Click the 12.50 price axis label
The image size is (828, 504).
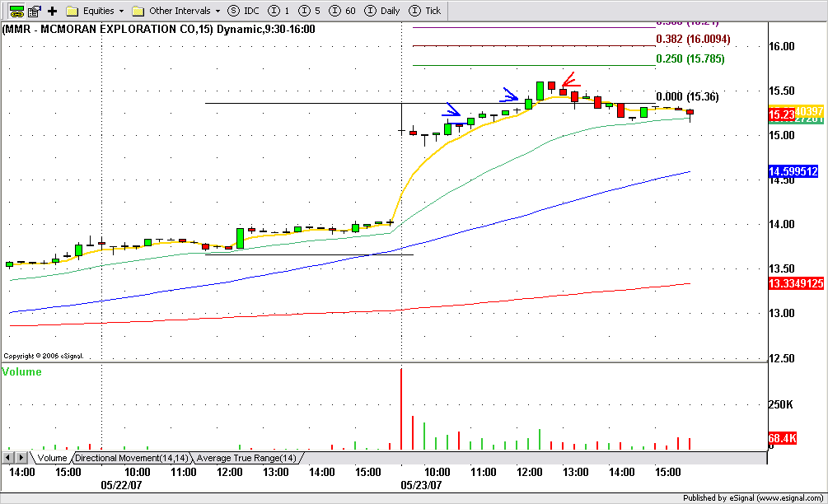[x=782, y=358]
